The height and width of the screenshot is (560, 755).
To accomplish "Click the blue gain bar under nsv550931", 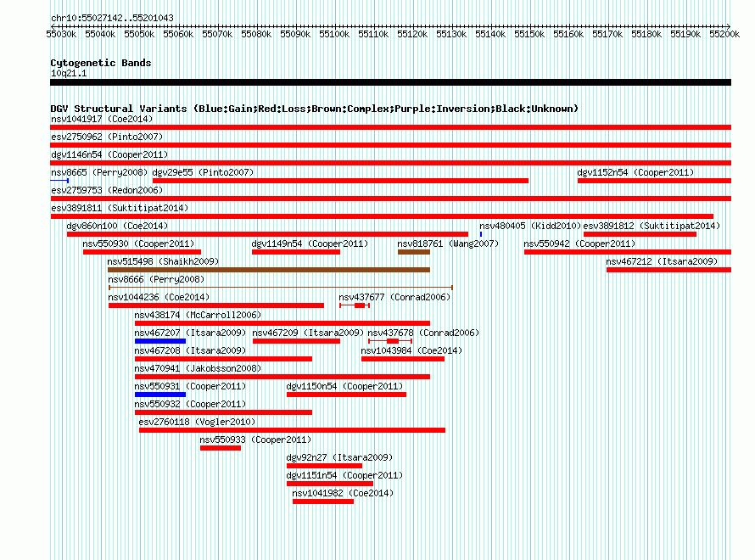I will pos(160,395).
